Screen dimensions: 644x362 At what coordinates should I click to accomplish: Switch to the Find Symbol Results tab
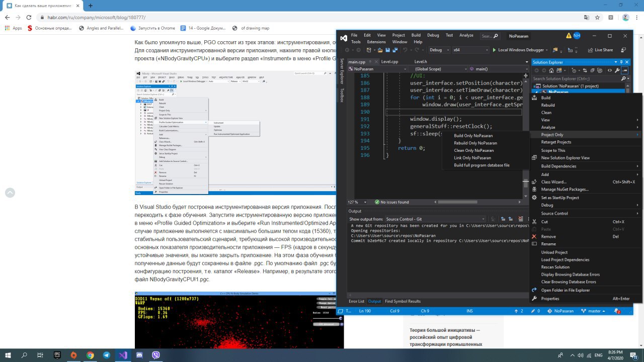click(403, 301)
